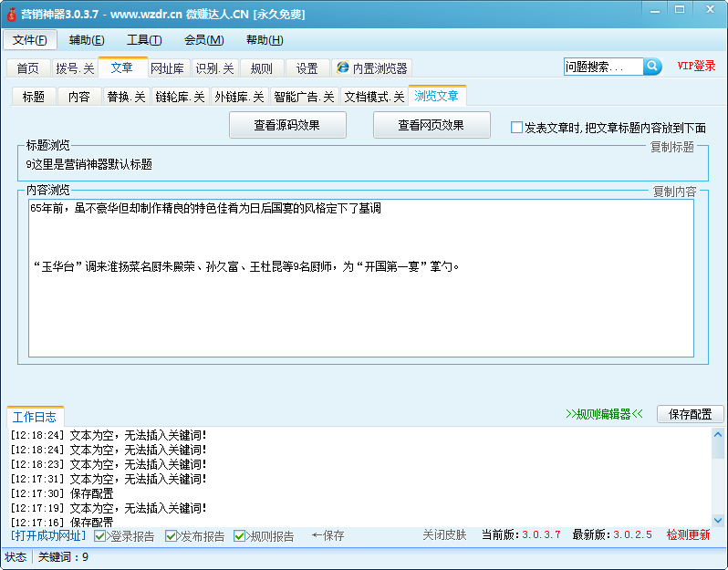Click the search magnifier icon
Viewport: 728px width, 570px height.
point(652,67)
